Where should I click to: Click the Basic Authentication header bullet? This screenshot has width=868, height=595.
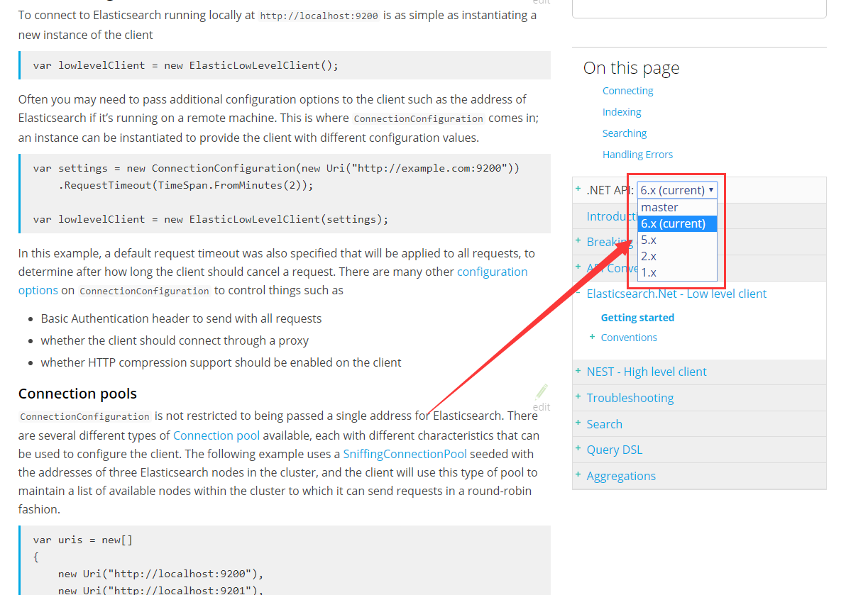pyautogui.click(x=181, y=318)
